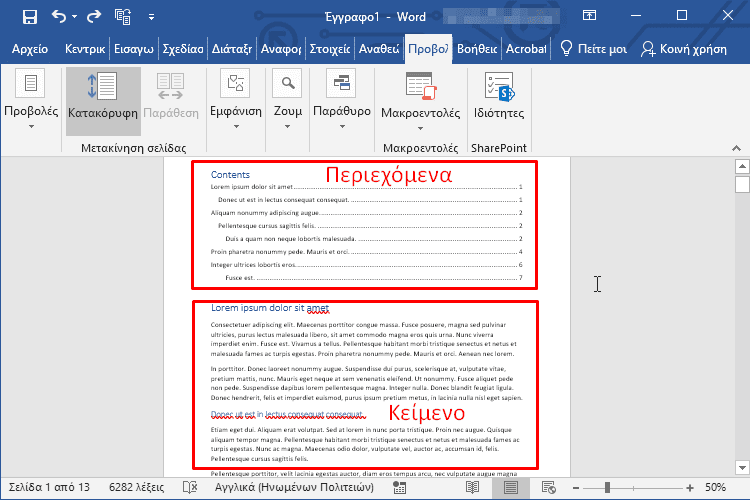Image resolution: width=750 pixels, height=500 pixels.
Task: Click the Μακροεντολές macros icon
Action: click(x=420, y=86)
